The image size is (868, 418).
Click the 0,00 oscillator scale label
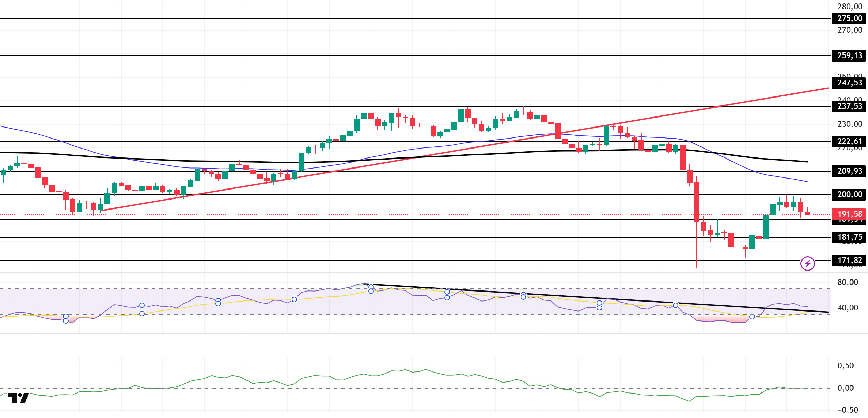click(846, 388)
